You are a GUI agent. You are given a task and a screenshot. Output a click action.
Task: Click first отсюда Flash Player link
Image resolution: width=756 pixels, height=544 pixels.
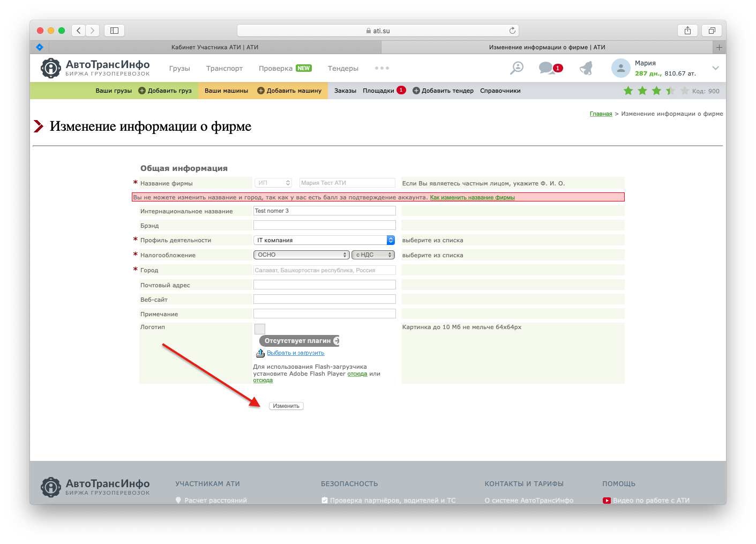[x=357, y=374]
